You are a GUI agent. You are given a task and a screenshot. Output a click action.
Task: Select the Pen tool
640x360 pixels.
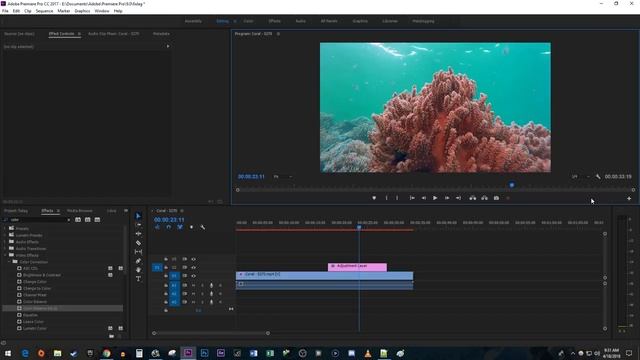pos(138,261)
